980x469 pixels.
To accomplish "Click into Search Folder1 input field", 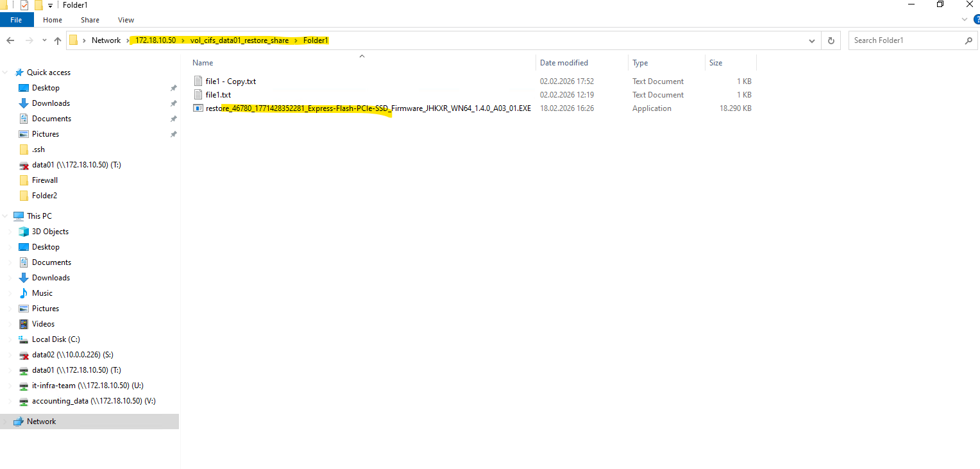I will [x=904, y=40].
